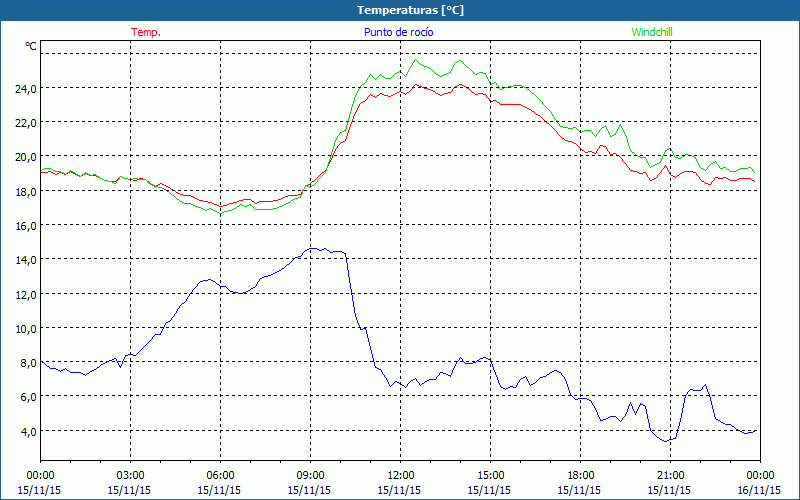Click the 16,0 y-axis value
Screen dimensions: 800x500
(26, 226)
